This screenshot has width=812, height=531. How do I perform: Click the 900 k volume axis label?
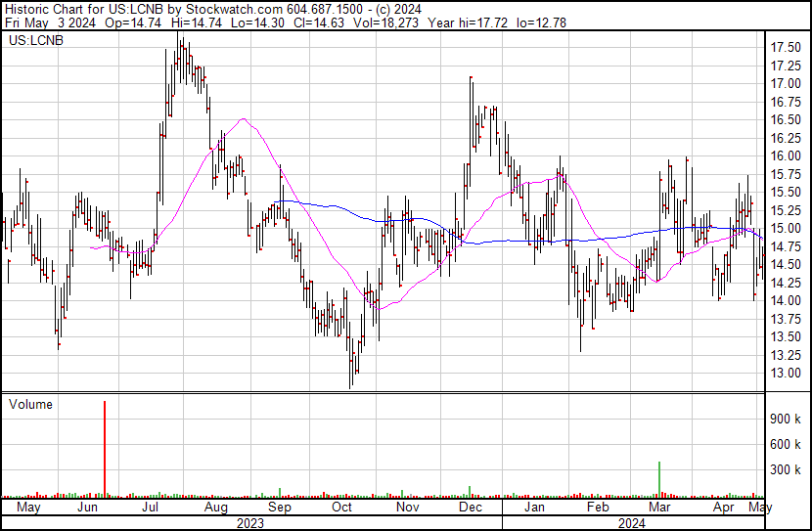tap(786, 420)
